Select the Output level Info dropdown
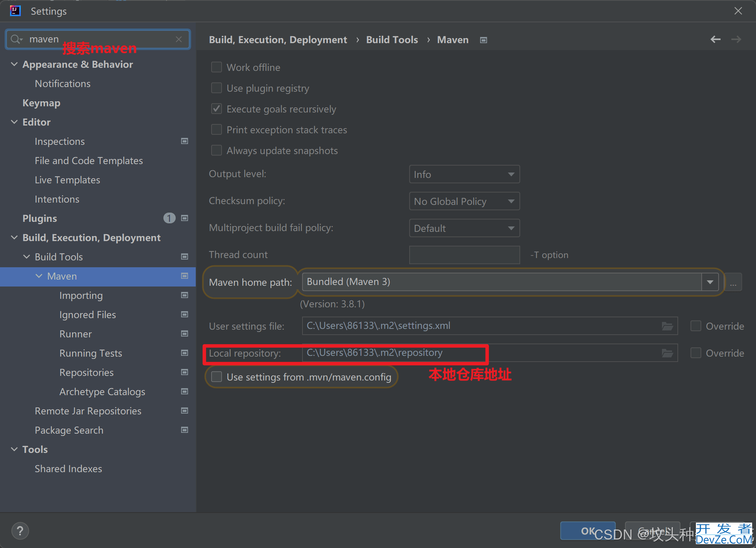 (464, 174)
